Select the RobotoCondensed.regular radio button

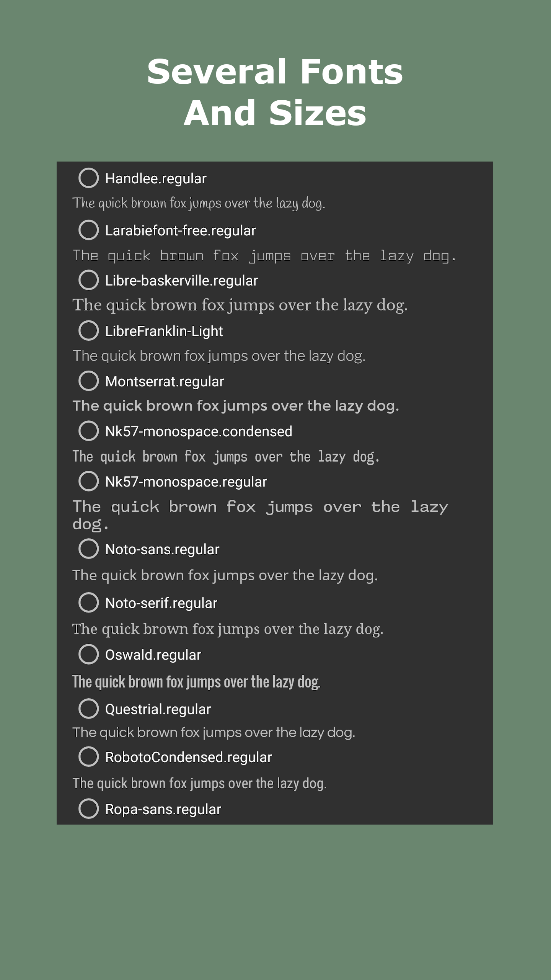pyautogui.click(x=88, y=757)
